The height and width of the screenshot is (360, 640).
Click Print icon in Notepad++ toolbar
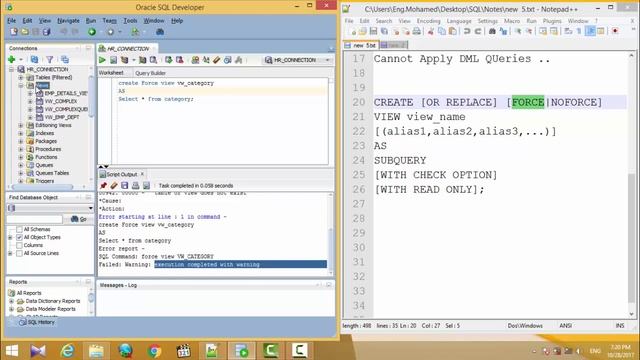416,31
